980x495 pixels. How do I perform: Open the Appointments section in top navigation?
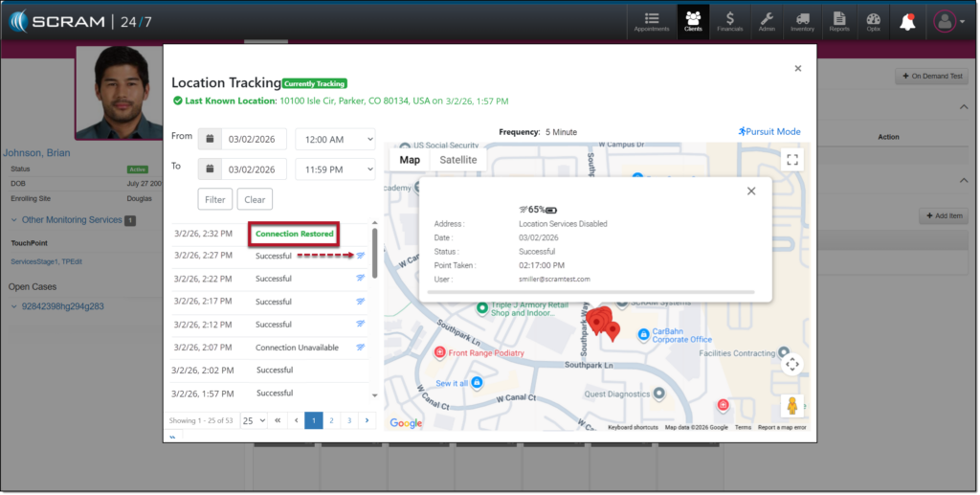coord(652,22)
